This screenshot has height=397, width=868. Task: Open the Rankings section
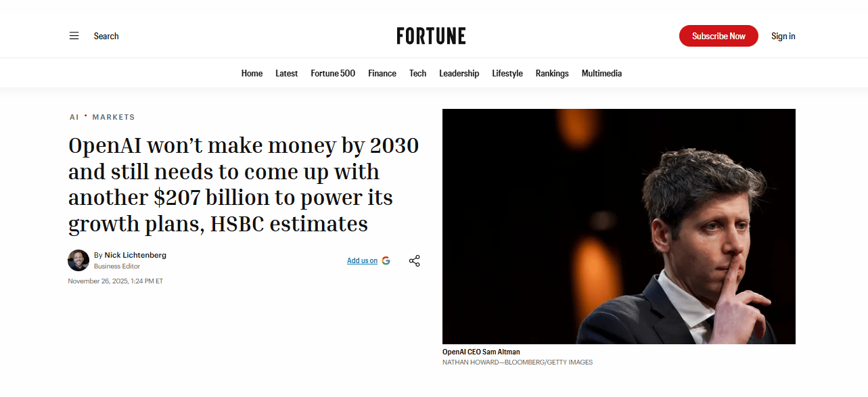[x=552, y=73]
